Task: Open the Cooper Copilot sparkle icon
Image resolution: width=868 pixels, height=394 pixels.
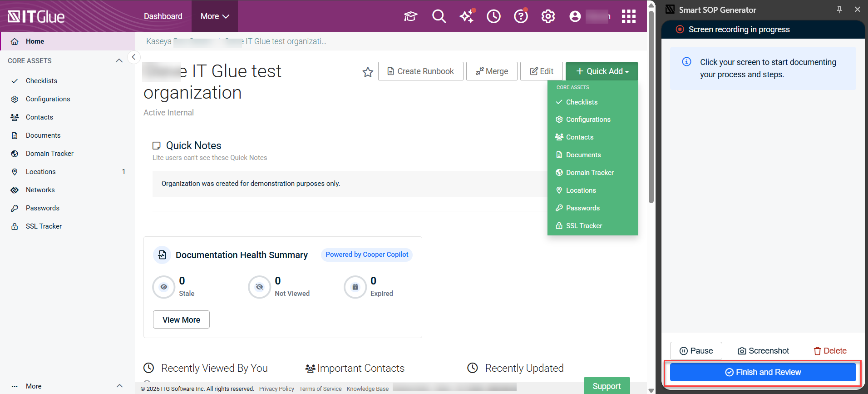Action: click(467, 16)
